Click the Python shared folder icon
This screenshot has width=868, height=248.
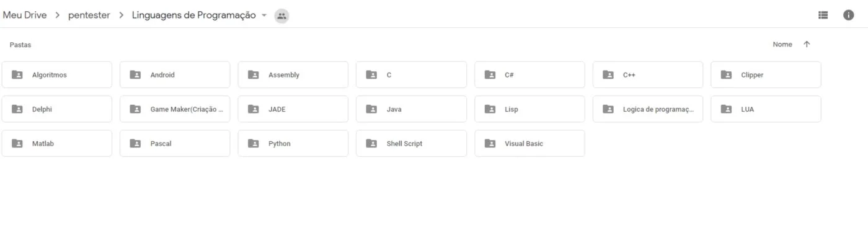click(253, 143)
